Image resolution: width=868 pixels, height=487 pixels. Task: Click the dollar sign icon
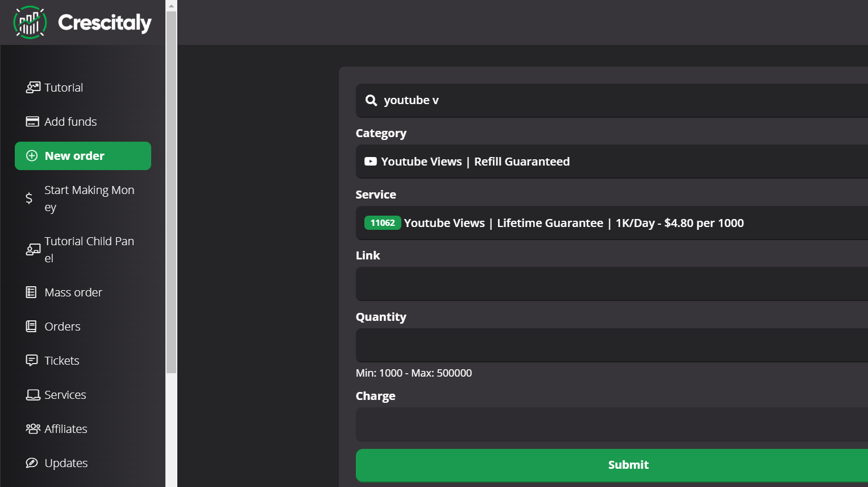pos(29,198)
